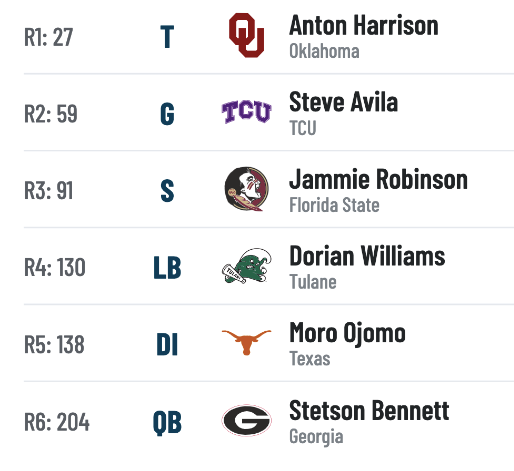Click the Florida State Seminoles logo
The height and width of the screenshot is (471, 514).
pos(247,189)
